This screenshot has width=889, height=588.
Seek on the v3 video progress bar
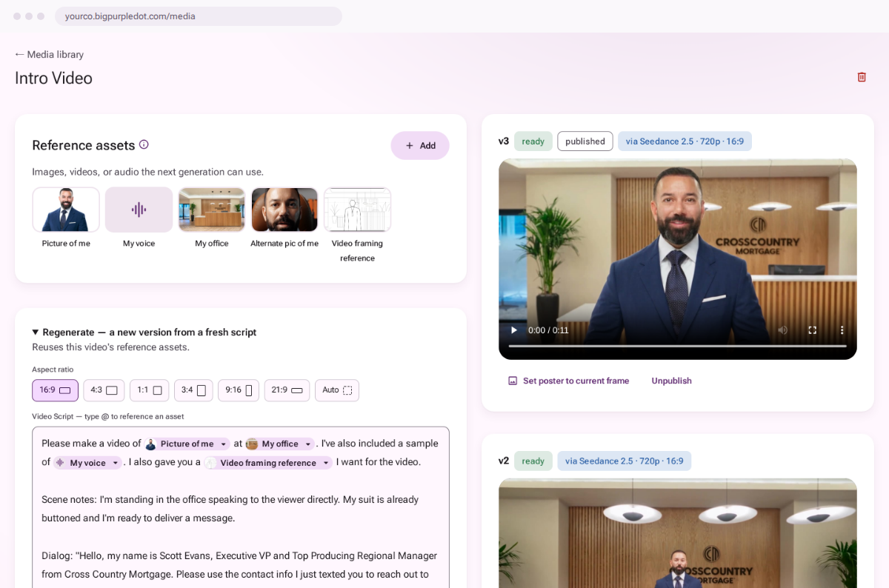click(x=677, y=346)
